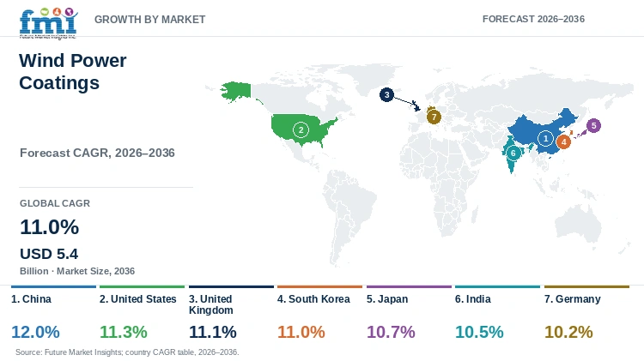
Task: Click the purple color bar above Japan
Action: tap(409, 286)
